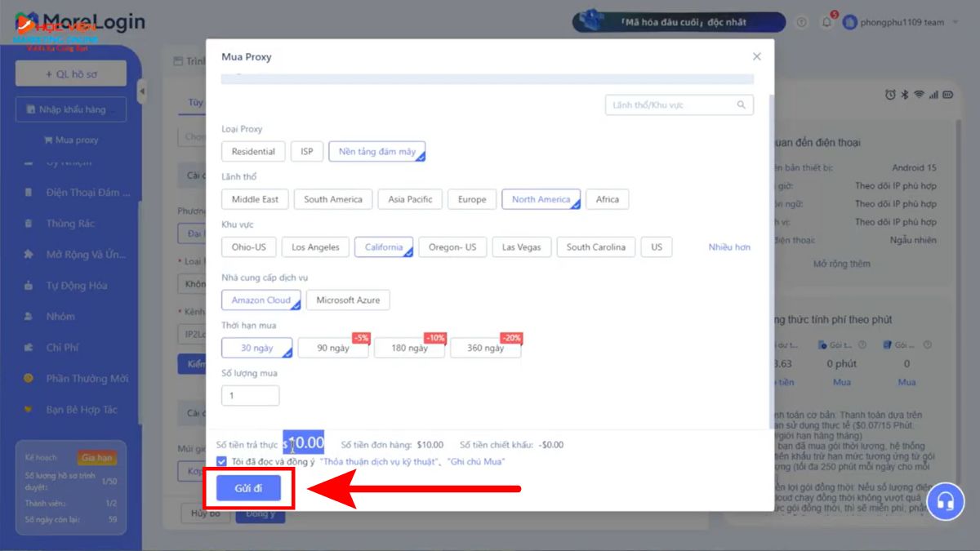Open the phongphu1109 team account dropdown
Screen dimensions: 980x551
[902, 22]
